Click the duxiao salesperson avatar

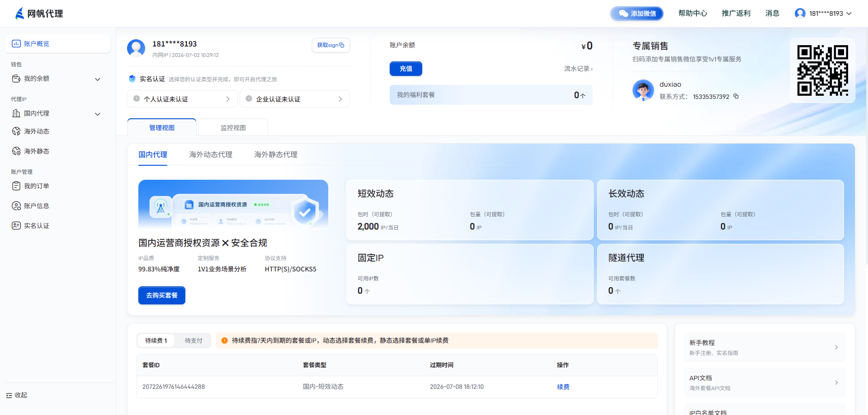click(643, 90)
